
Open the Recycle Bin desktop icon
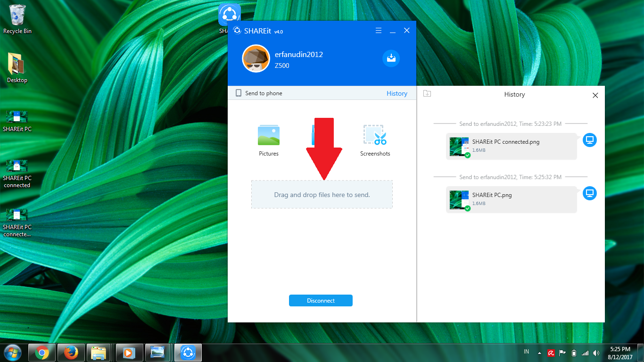[x=17, y=19]
